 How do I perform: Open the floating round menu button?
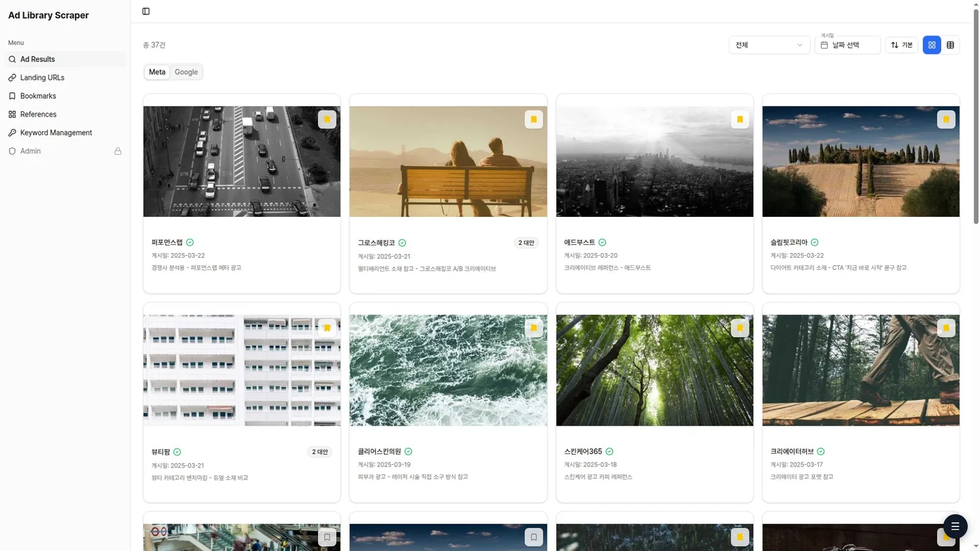955,526
